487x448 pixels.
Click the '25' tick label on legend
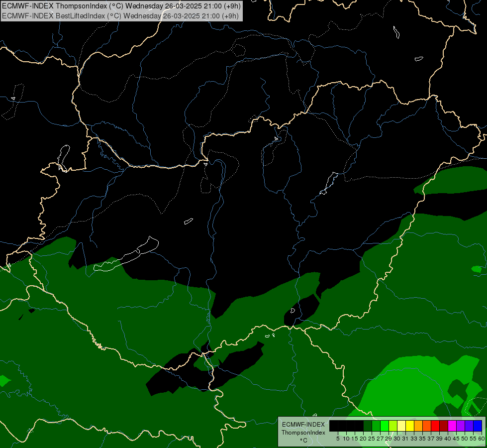tap(372, 439)
